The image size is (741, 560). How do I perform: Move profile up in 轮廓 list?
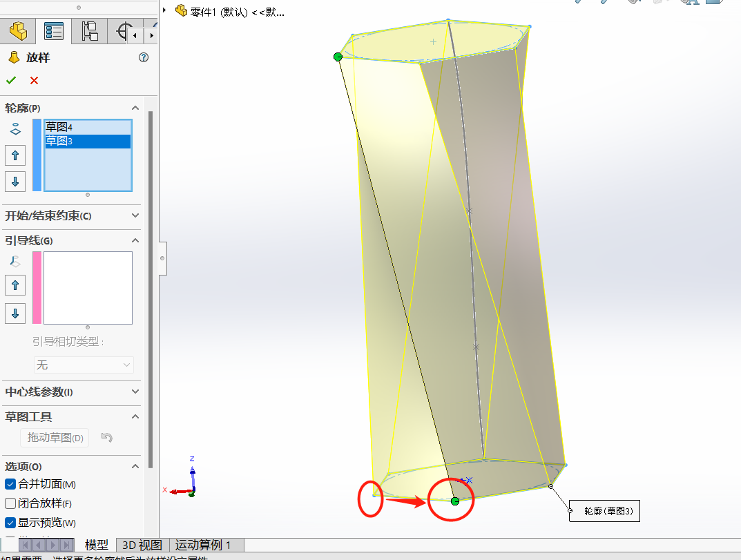click(15, 155)
